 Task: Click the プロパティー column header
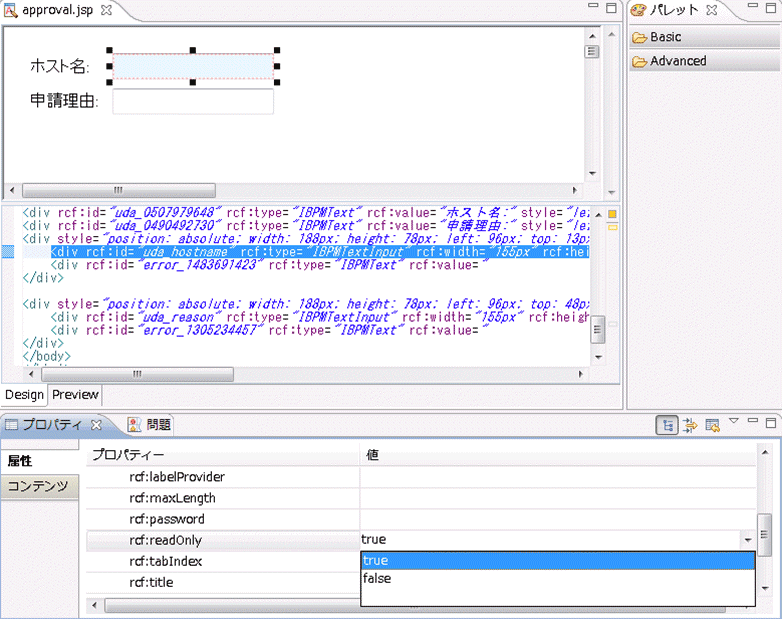[223, 454]
